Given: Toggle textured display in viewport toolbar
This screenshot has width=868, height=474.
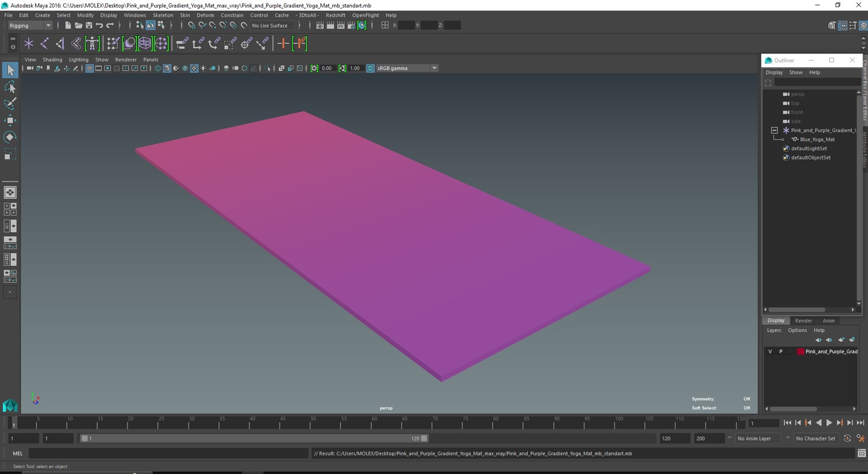Looking at the screenshot, I should 194,68.
